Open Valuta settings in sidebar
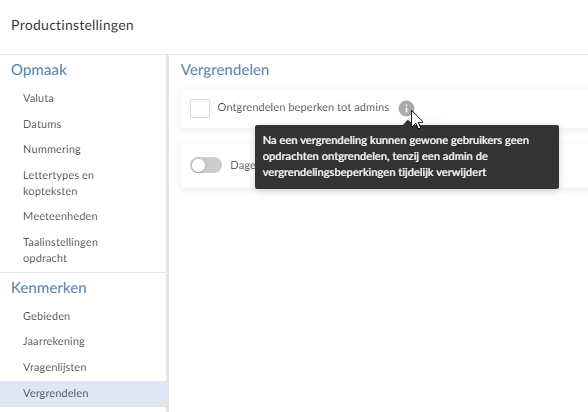The image size is (588, 412). 38,98
